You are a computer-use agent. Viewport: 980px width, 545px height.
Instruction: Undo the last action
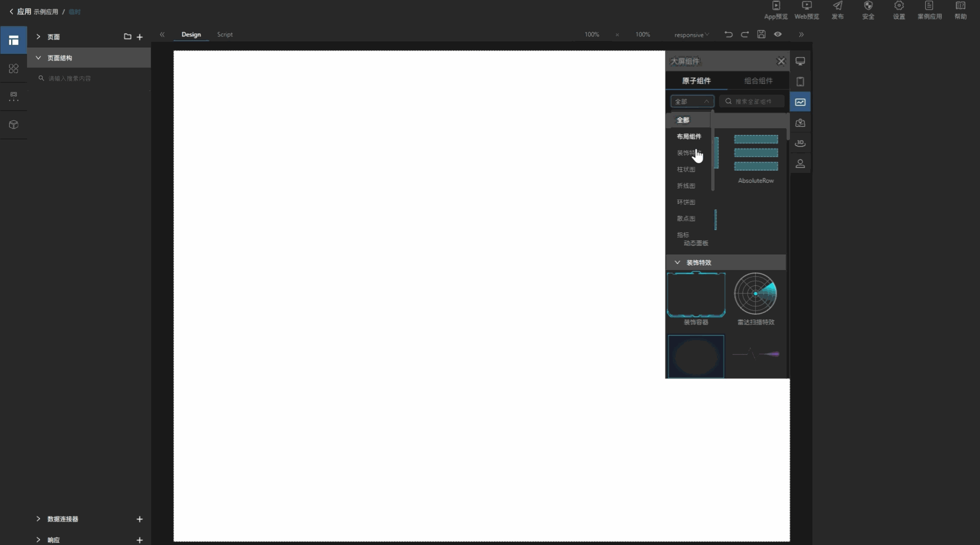click(728, 34)
